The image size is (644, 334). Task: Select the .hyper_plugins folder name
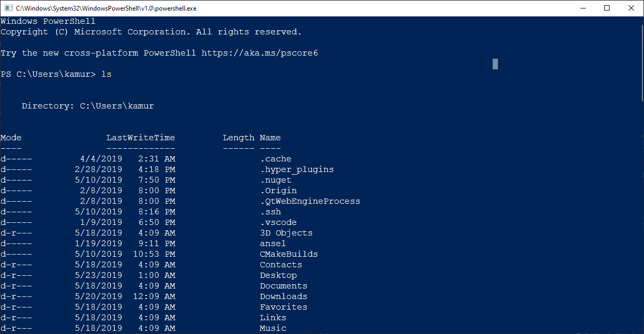pos(297,169)
